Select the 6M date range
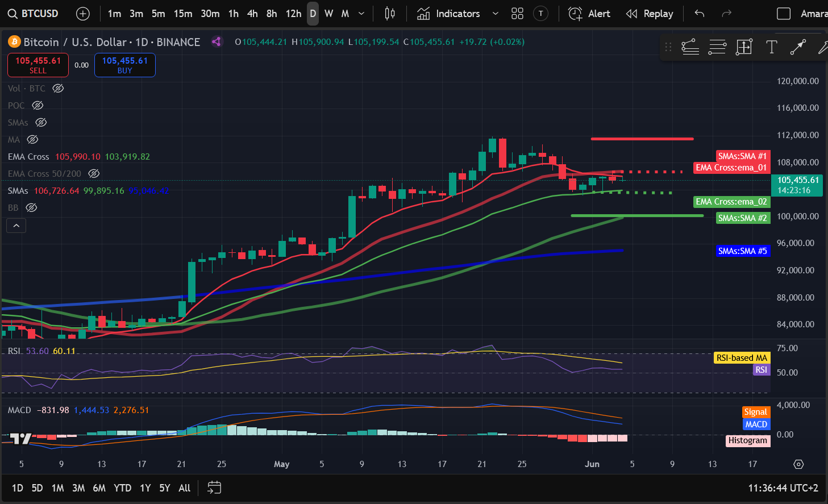The height and width of the screenshot is (504, 828). [x=99, y=488]
